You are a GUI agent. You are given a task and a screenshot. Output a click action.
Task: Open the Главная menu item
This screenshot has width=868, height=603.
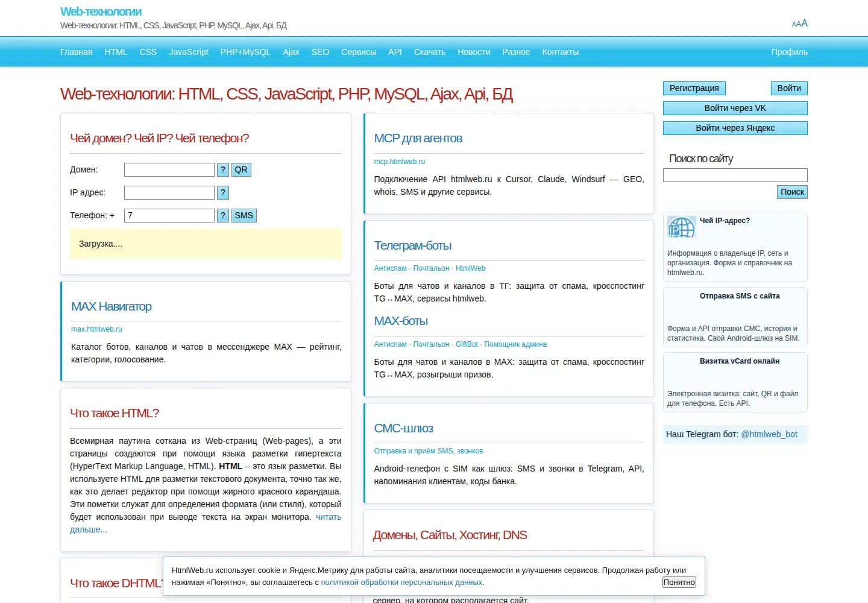point(77,52)
